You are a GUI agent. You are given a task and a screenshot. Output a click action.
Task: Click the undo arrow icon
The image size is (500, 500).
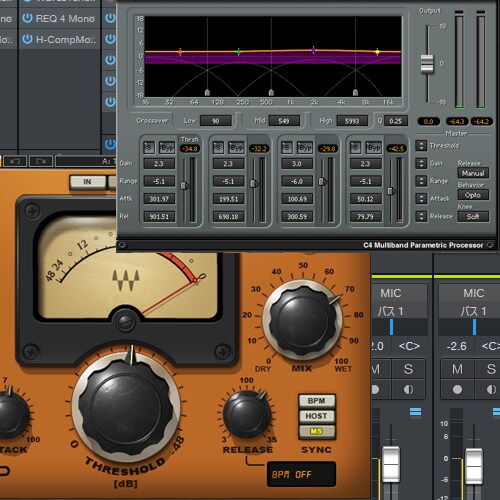[15, 161]
